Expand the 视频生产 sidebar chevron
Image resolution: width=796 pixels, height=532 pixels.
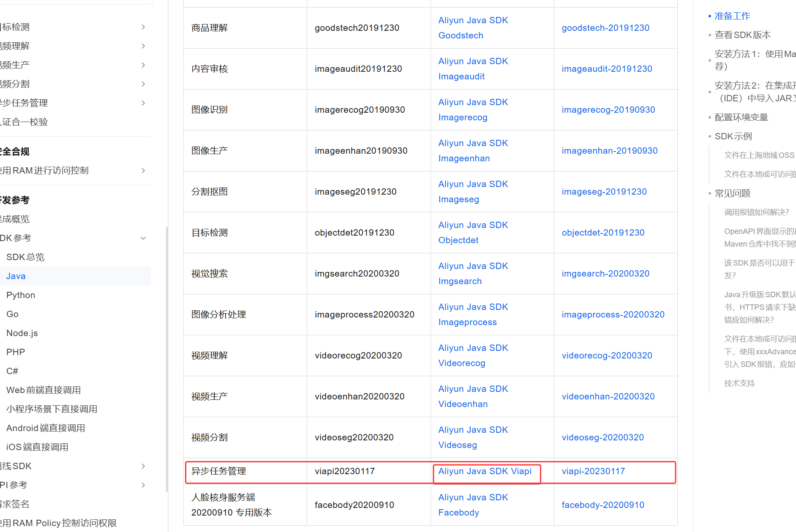pos(143,65)
